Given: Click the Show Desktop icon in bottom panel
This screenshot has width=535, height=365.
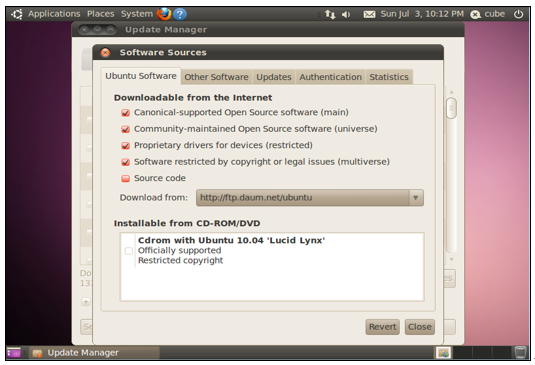Looking at the screenshot, I should (x=14, y=352).
